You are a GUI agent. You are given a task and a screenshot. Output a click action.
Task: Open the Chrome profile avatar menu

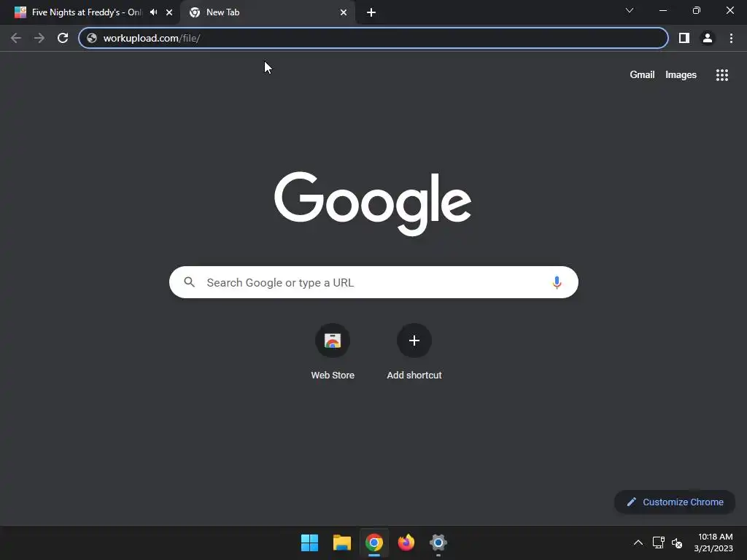tap(708, 38)
